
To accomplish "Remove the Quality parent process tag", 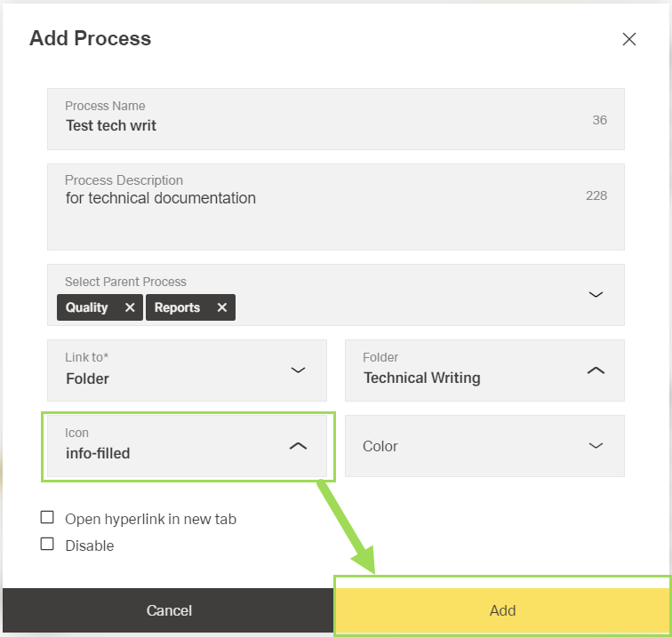I will [x=130, y=307].
